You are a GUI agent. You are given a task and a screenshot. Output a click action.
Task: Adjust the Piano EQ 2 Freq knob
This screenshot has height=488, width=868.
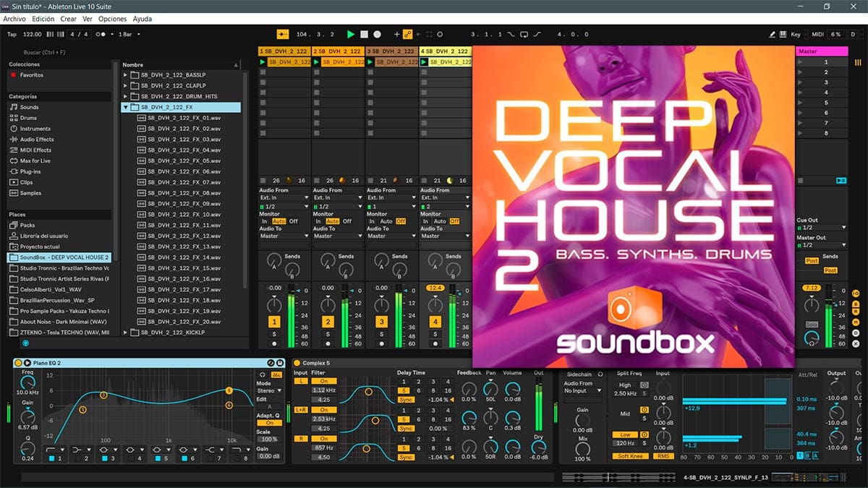[27, 382]
